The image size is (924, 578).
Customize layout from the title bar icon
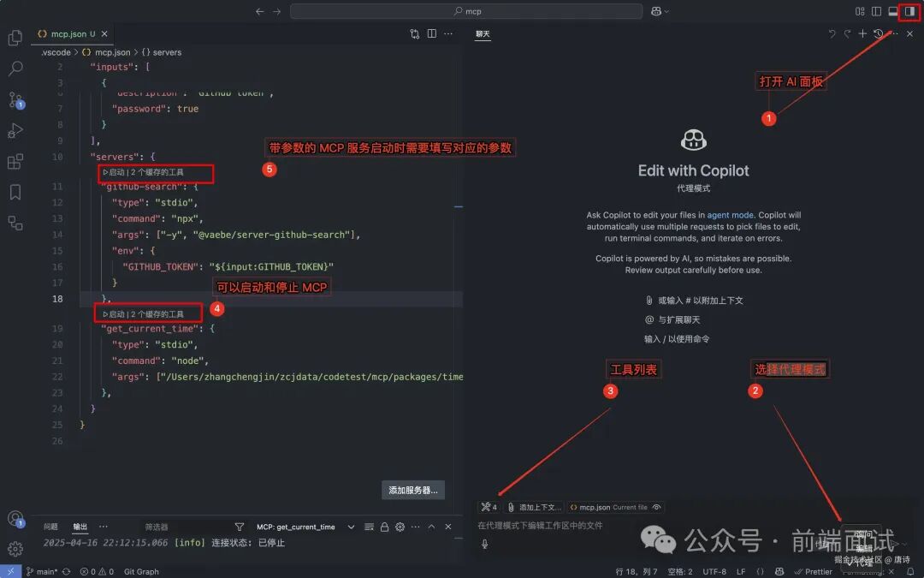(x=860, y=11)
